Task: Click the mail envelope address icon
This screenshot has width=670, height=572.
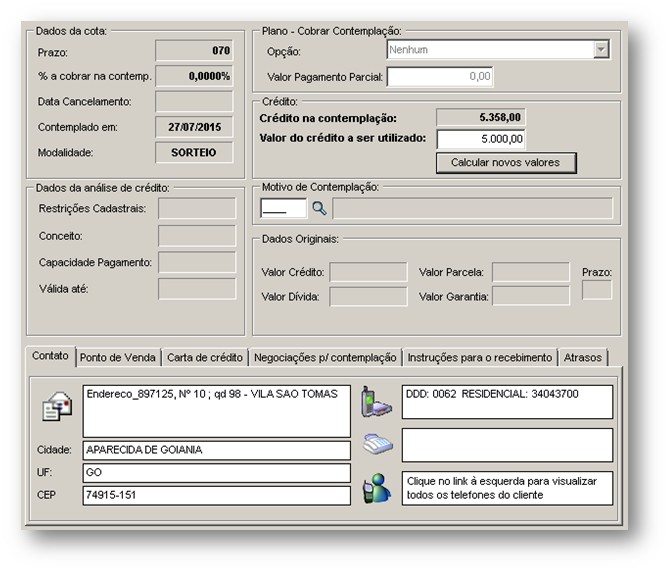Action: click(57, 406)
